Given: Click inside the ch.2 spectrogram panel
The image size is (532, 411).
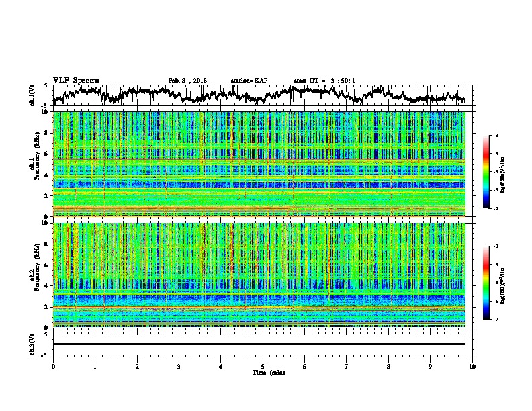Looking at the screenshot, I should [x=259, y=275].
